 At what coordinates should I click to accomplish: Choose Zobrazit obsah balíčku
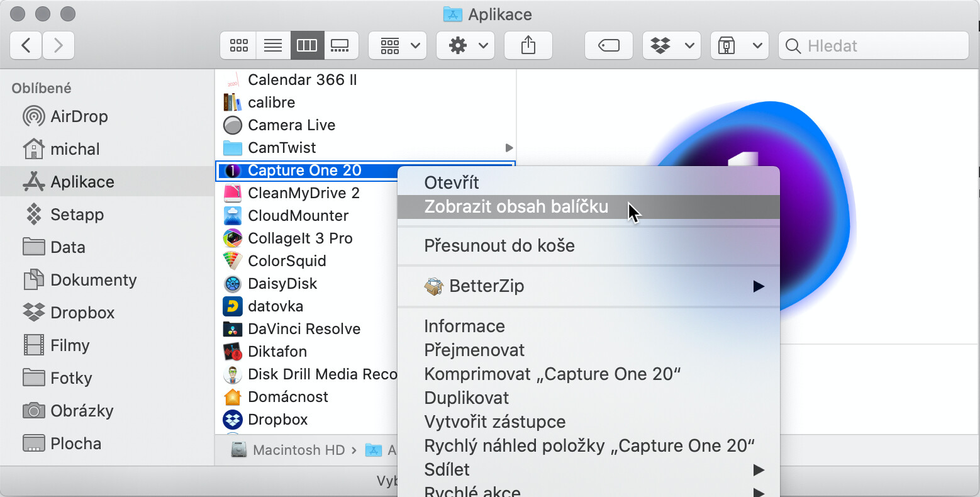pyautogui.click(x=589, y=206)
